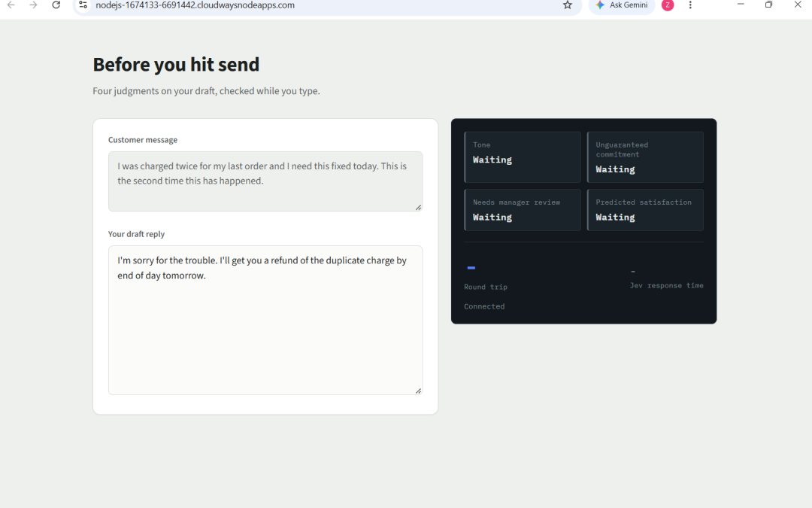Viewport: 812px width, 508px height.
Task: Click inside the Customer message textarea
Action: (x=265, y=181)
